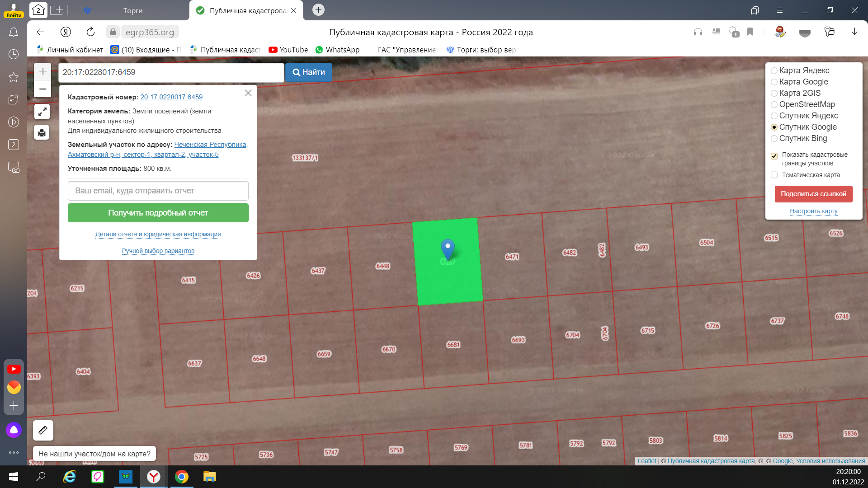Expand Ручной выбор вариантов options
Image resolution: width=868 pixels, height=488 pixels.
coord(158,251)
